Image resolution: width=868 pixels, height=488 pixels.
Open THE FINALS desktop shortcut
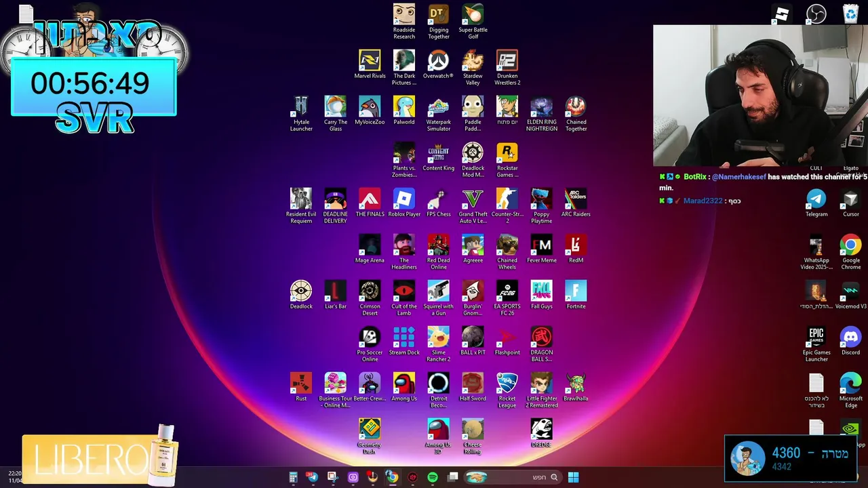370,203
